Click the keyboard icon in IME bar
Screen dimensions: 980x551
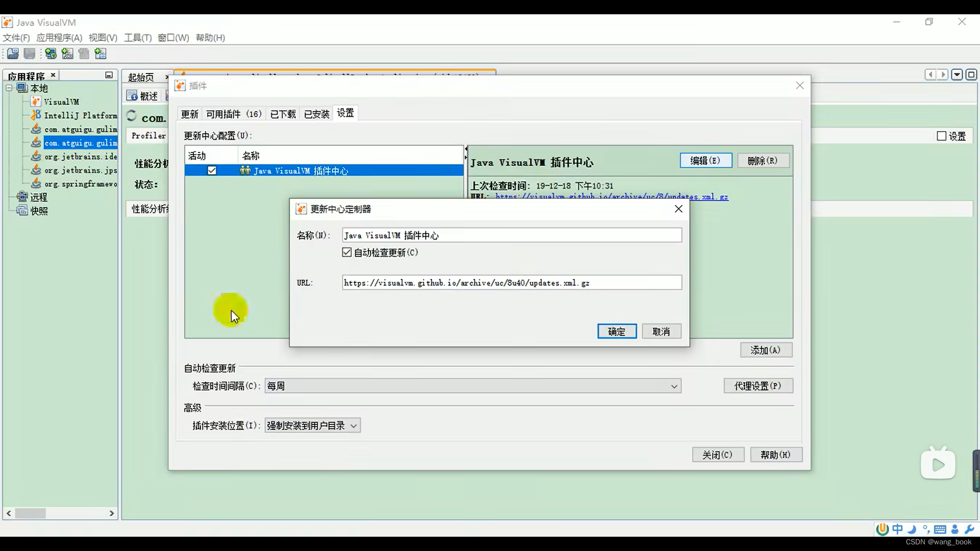[x=940, y=530]
